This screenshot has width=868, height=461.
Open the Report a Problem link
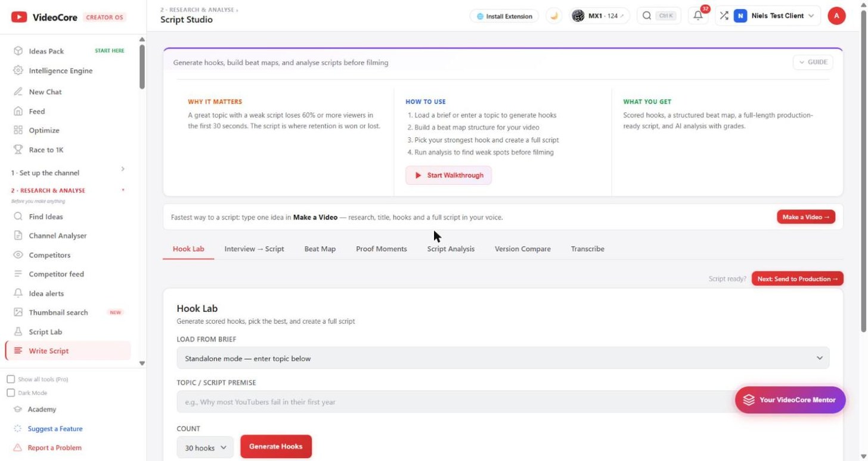pyautogui.click(x=54, y=448)
